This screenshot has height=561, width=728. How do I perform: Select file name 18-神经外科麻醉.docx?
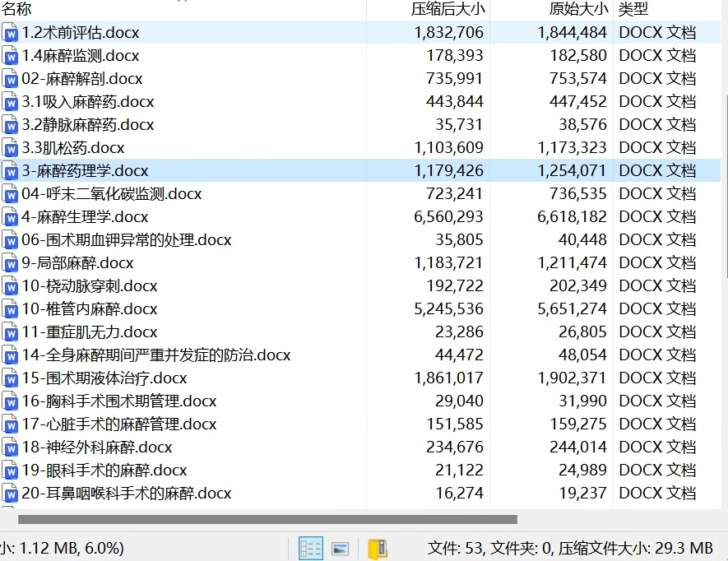(x=97, y=447)
